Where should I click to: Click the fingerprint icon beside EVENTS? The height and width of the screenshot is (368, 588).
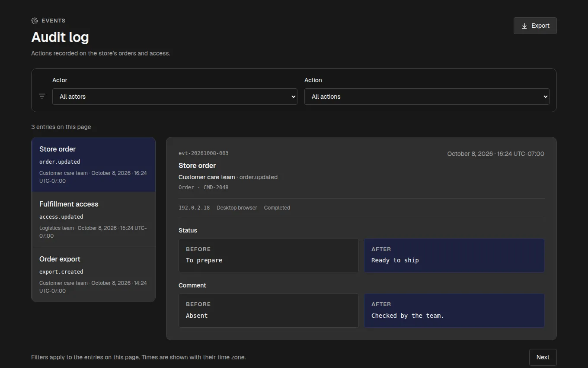pos(35,21)
